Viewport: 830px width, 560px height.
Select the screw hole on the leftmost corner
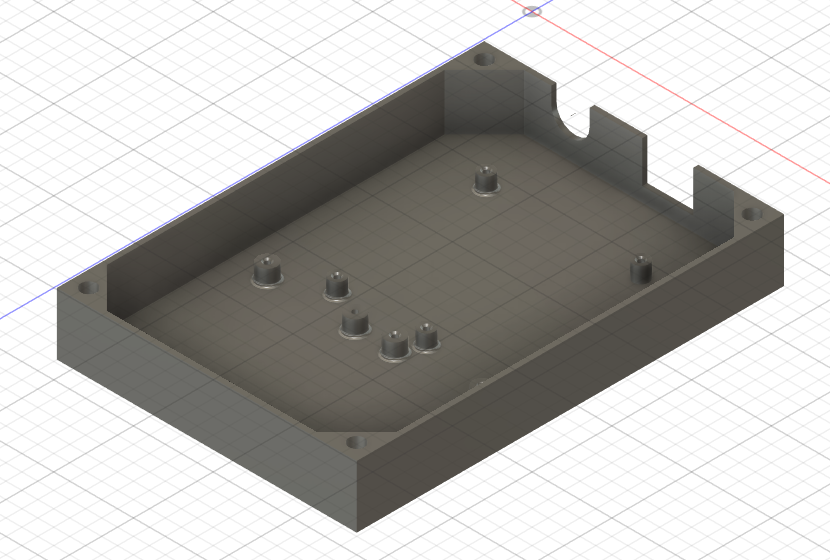point(88,288)
